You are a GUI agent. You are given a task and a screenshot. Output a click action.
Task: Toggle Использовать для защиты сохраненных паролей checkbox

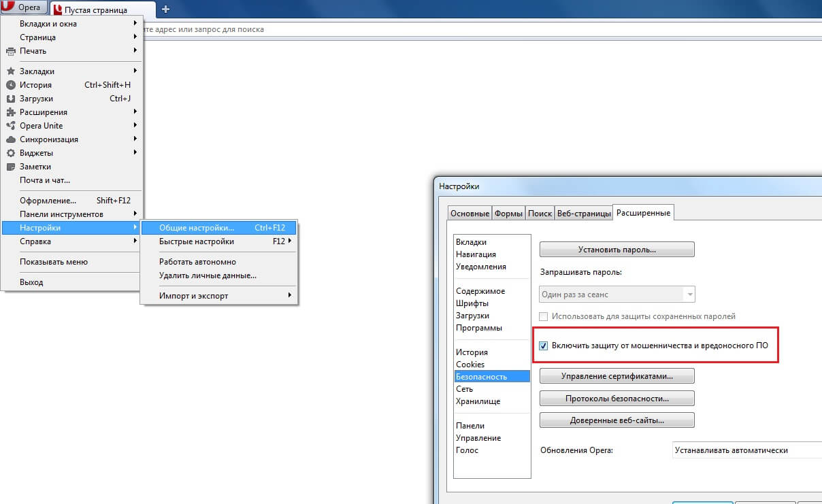click(x=543, y=316)
